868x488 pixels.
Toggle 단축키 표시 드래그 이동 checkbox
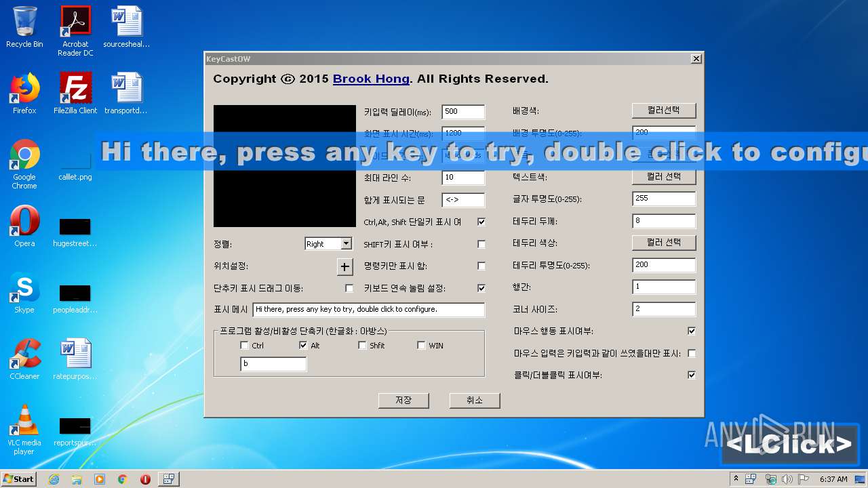click(x=349, y=288)
